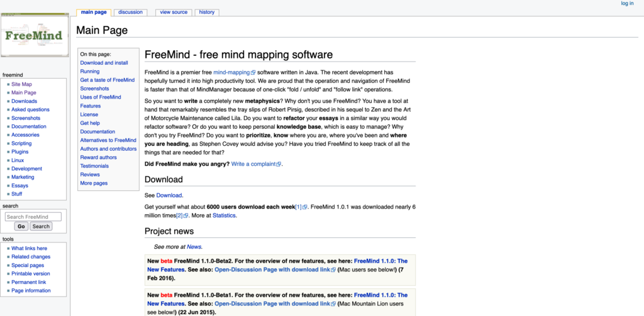
Task: Open Page information link
Action: [x=31, y=290]
